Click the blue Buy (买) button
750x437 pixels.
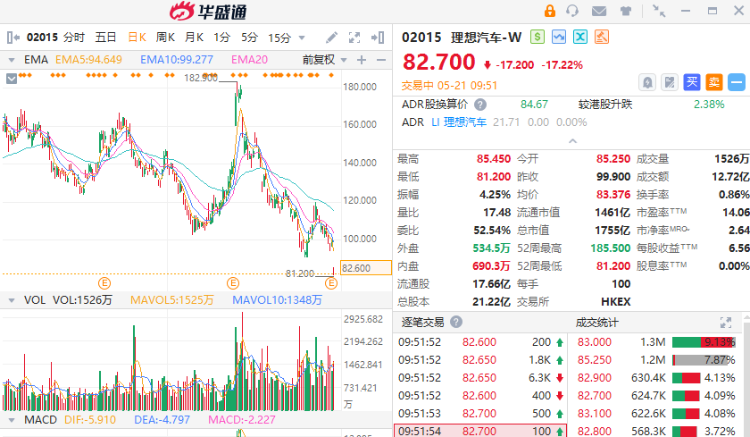[692, 82]
